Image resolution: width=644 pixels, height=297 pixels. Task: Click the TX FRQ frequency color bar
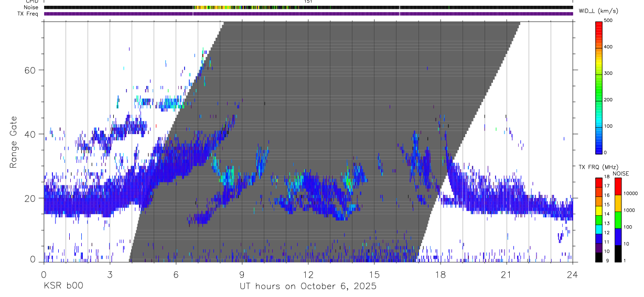(x=599, y=219)
